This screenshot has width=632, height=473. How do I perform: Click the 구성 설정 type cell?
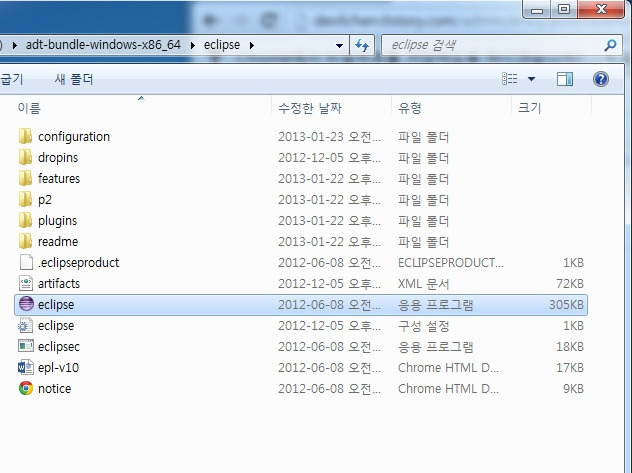point(424,326)
